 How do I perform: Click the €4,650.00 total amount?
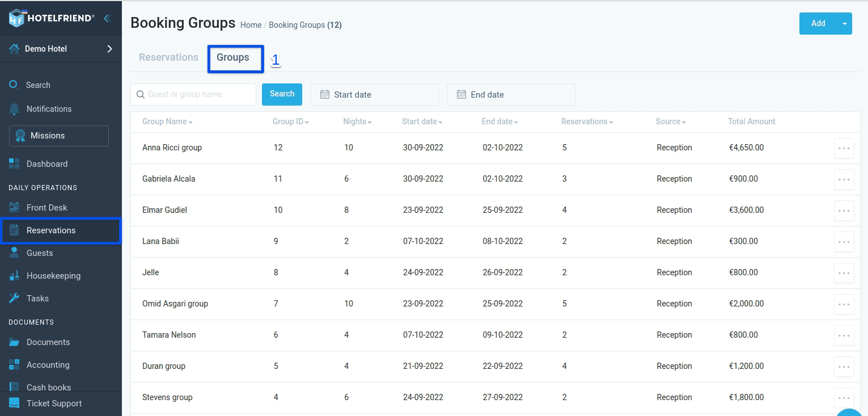(x=746, y=148)
